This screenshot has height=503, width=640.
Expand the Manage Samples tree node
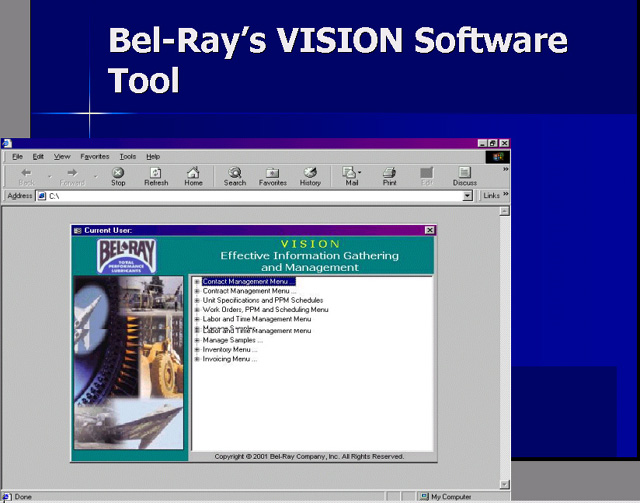[197, 340]
